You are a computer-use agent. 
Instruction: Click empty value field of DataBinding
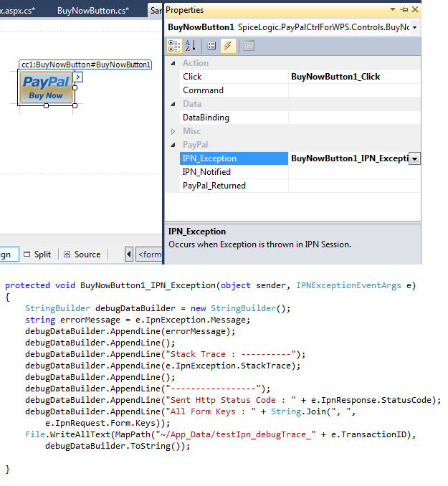point(354,118)
